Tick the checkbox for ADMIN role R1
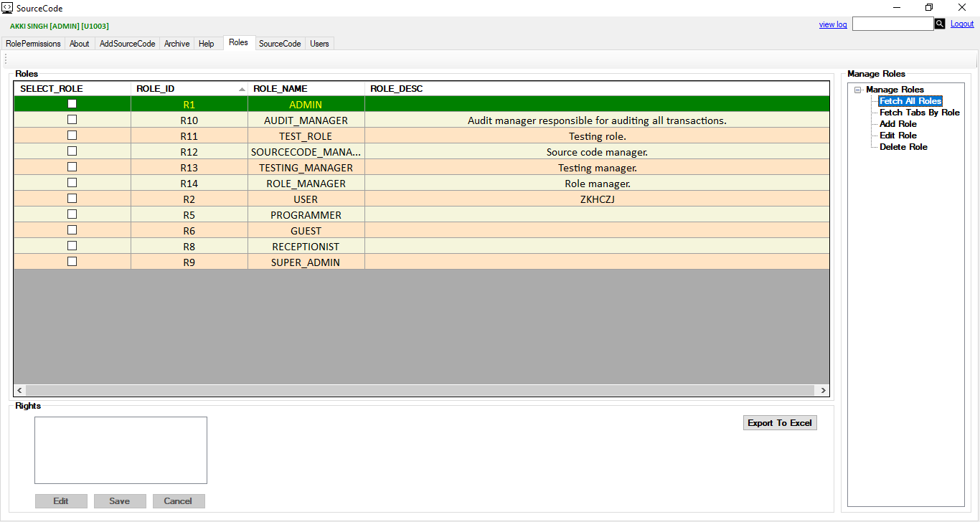The height and width of the screenshot is (522, 980). coord(72,104)
